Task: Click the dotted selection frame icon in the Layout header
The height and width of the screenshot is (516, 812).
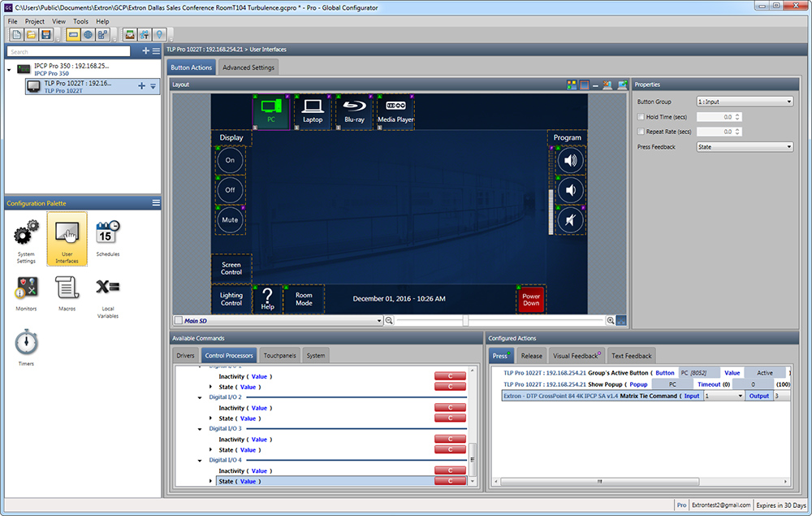Action: [x=584, y=85]
